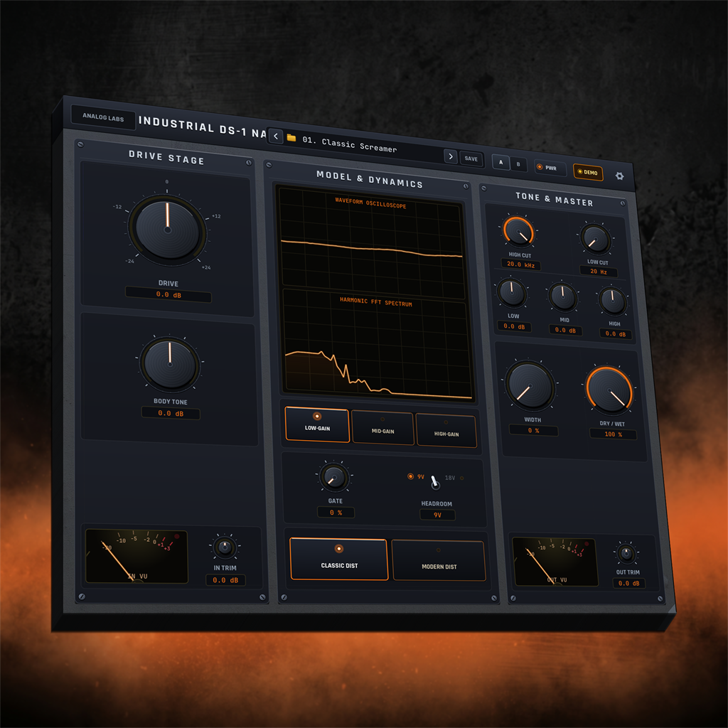The width and height of the screenshot is (728, 728).
Task: Click the large DRIVE knob
Action: [x=168, y=230]
